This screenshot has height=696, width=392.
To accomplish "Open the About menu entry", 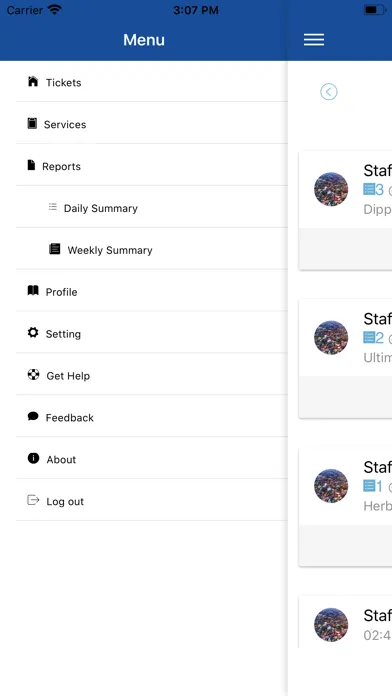I will tap(152, 459).
